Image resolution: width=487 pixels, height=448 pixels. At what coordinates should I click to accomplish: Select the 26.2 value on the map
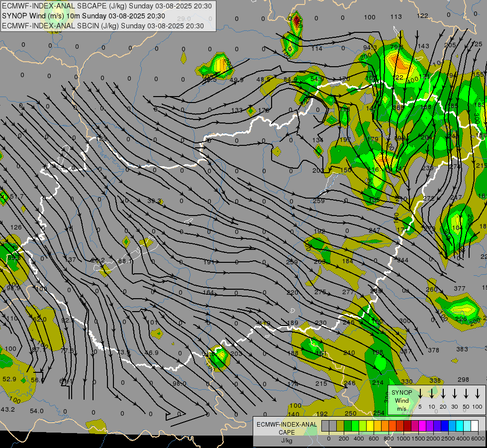click(98, 260)
